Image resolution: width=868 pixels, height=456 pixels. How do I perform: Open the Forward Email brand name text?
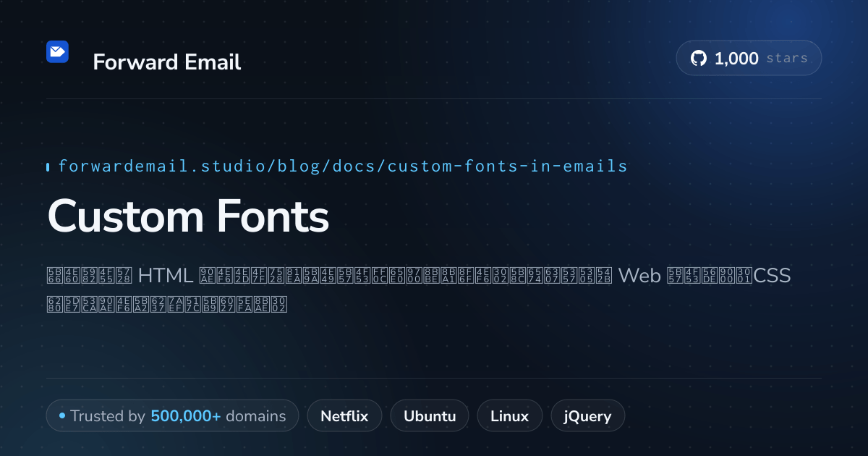[x=167, y=62]
